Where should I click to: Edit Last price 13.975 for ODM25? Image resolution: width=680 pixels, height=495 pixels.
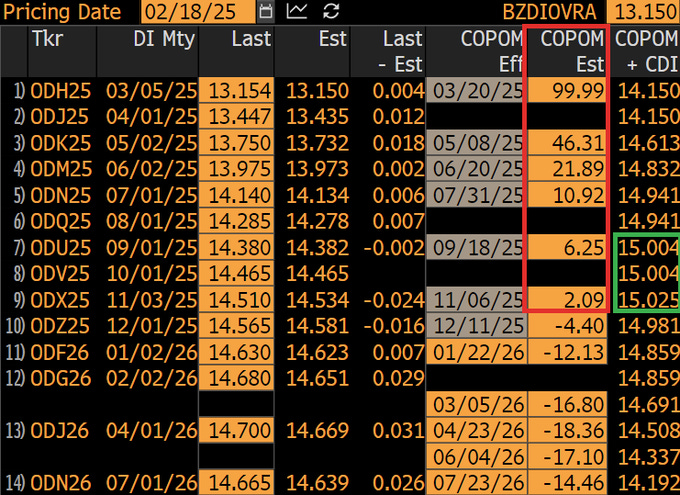pos(236,169)
